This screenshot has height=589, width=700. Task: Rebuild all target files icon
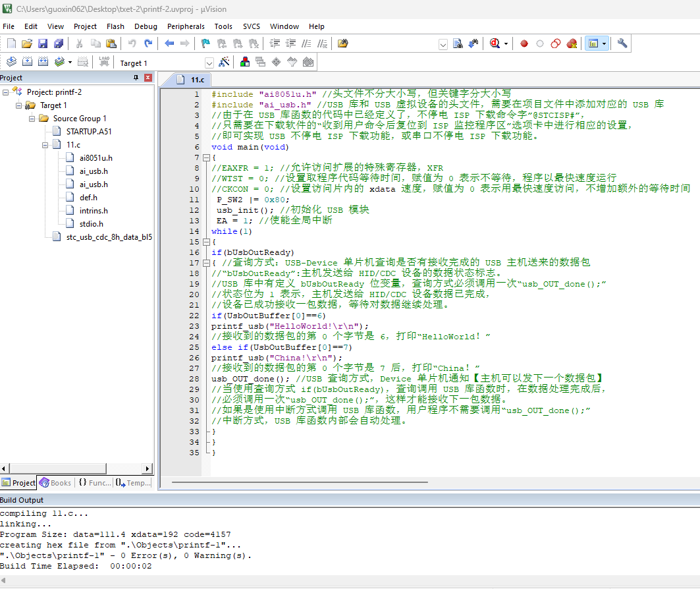[43, 62]
